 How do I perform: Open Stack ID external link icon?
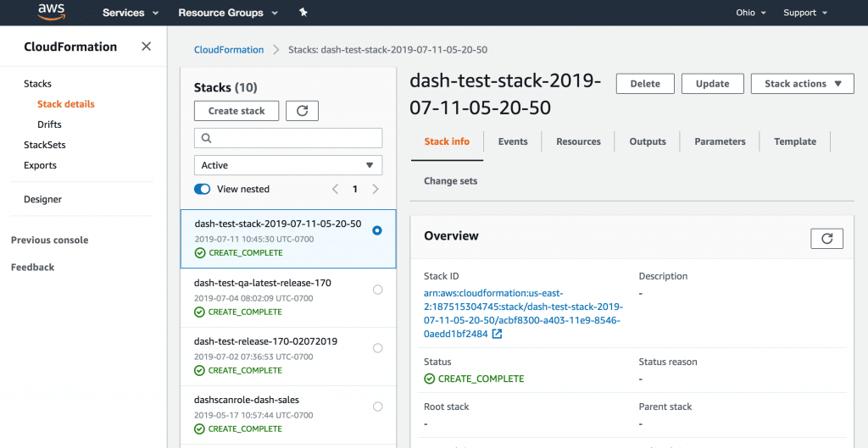pos(497,334)
